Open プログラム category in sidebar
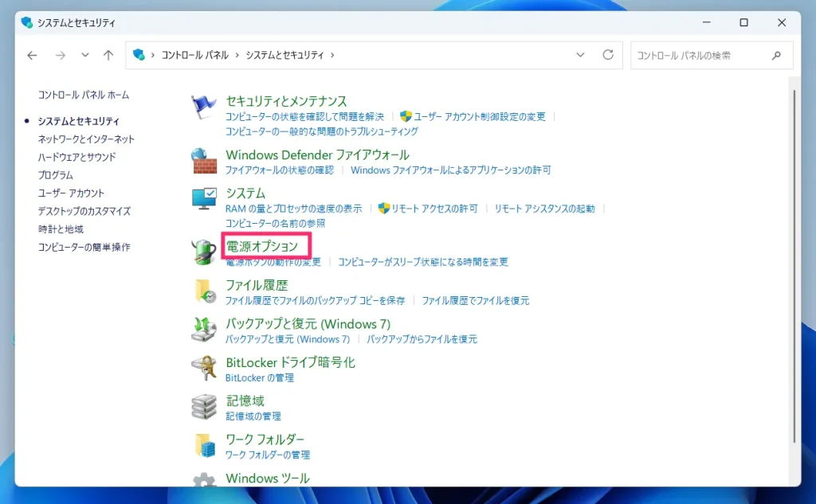816x504 pixels. coord(55,175)
